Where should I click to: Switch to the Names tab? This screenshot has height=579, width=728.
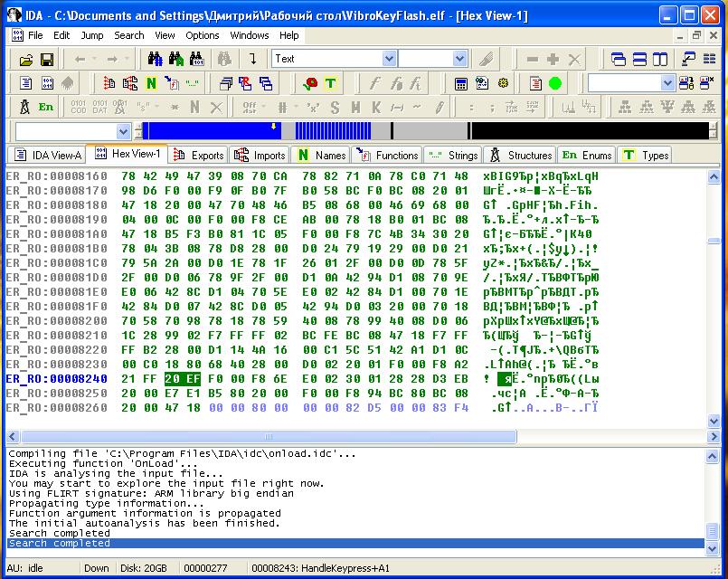pos(321,155)
